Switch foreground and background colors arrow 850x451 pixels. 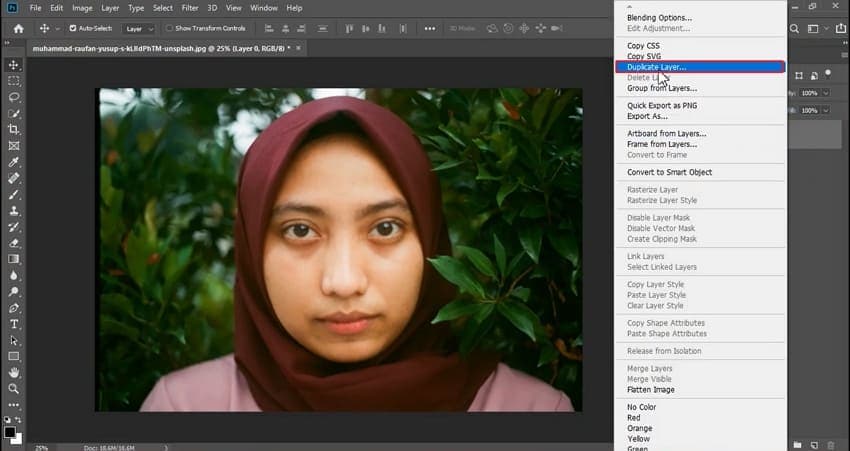[x=18, y=420]
